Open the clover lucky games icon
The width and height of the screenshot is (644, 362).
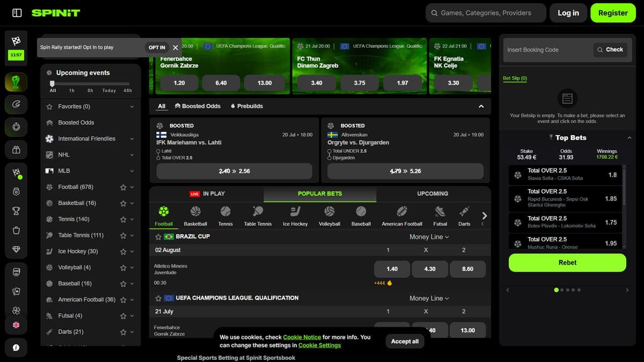[x=16, y=311]
